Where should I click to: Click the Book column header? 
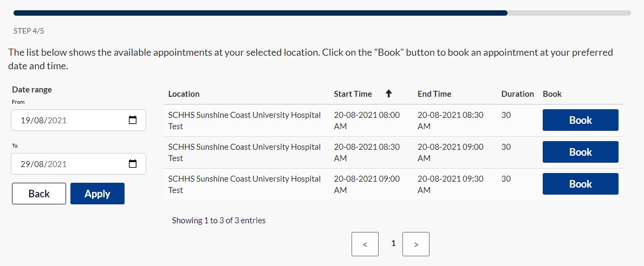pos(552,94)
